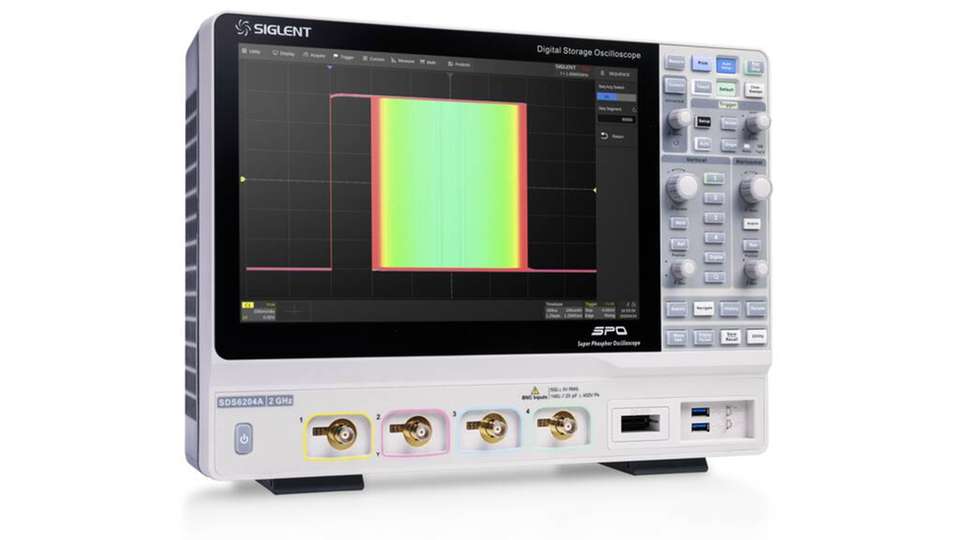Select trigger Auto mode button

(x=703, y=144)
